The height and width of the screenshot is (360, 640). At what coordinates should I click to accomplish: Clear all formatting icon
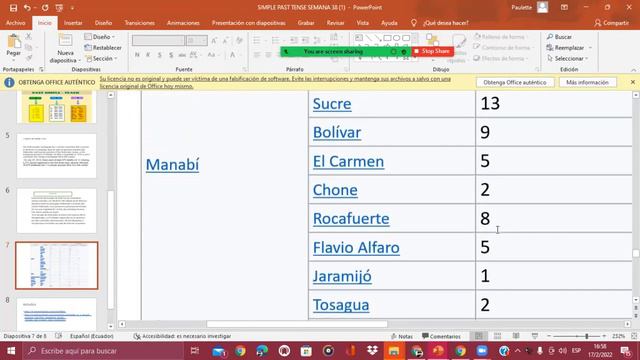tap(239, 40)
